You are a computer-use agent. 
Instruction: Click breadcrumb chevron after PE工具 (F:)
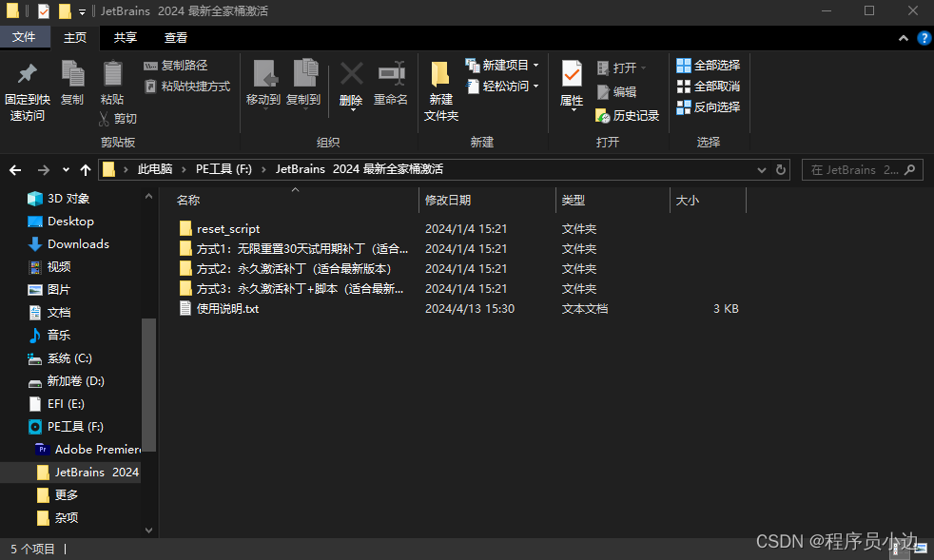click(x=263, y=170)
